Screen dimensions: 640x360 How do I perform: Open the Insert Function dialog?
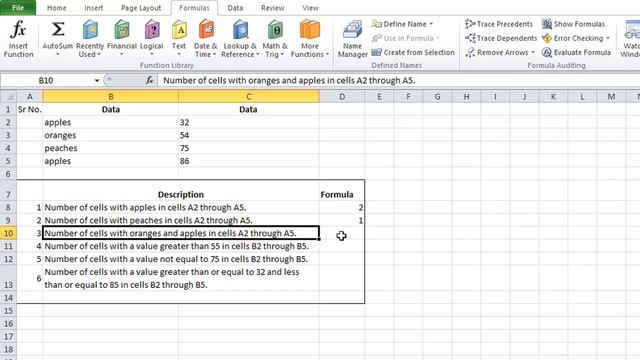[18, 39]
